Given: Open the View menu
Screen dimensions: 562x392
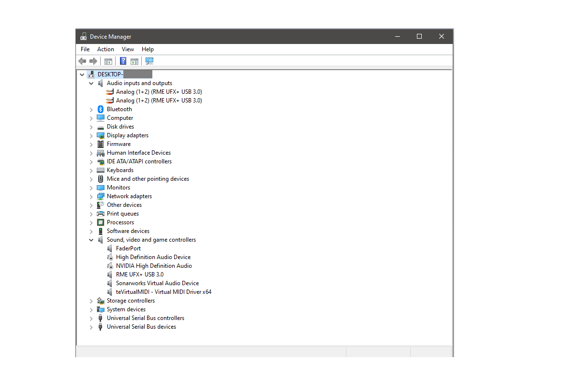Looking at the screenshot, I should [128, 49].
